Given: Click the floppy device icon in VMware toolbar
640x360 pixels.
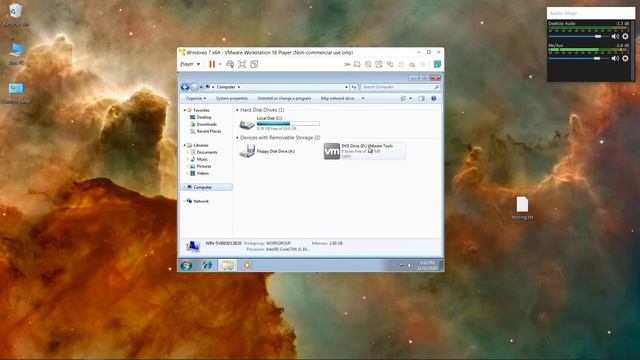Looking at the screenshot, I should [379, 64].
